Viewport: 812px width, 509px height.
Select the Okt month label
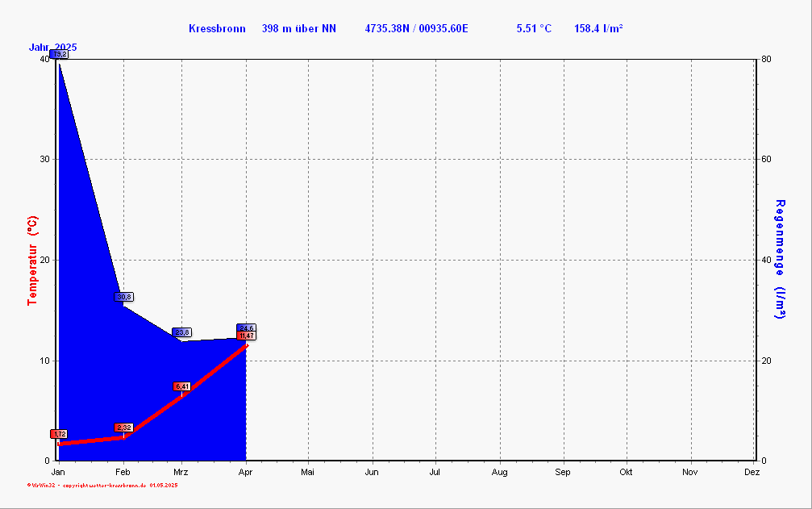tap(626, 472)
